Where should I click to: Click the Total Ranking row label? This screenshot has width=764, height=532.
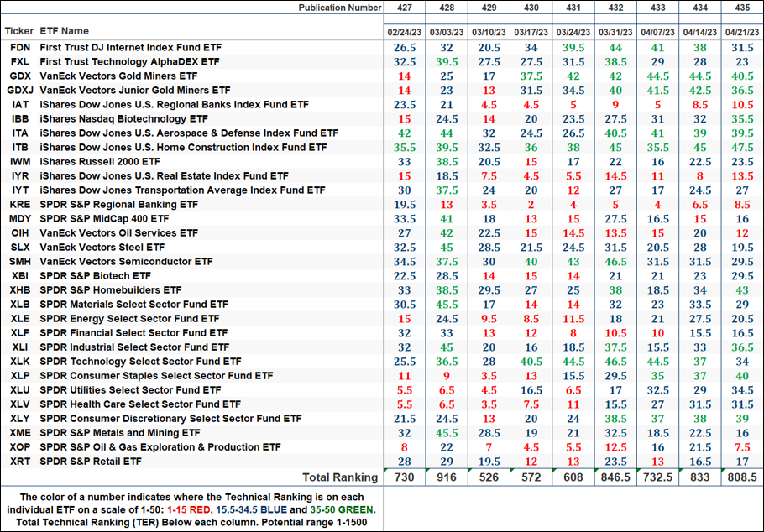point(340,478)
